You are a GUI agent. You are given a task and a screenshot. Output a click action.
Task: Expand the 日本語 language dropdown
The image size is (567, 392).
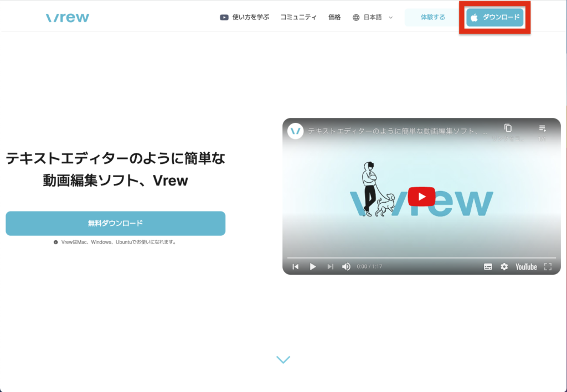373,17
